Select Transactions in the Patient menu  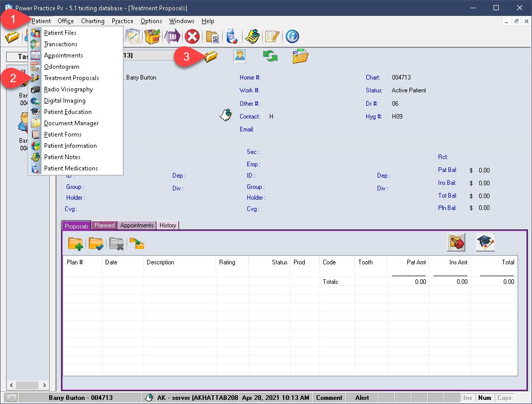75,44
